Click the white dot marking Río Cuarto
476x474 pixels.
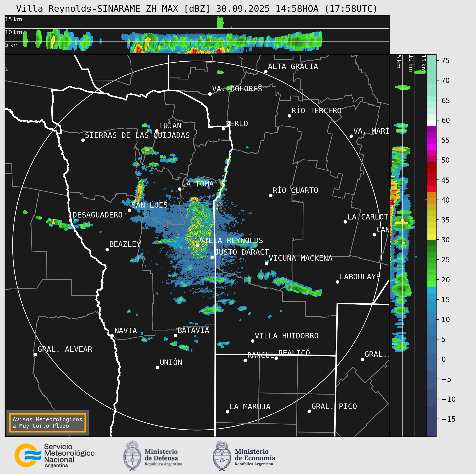click(271, 195)
